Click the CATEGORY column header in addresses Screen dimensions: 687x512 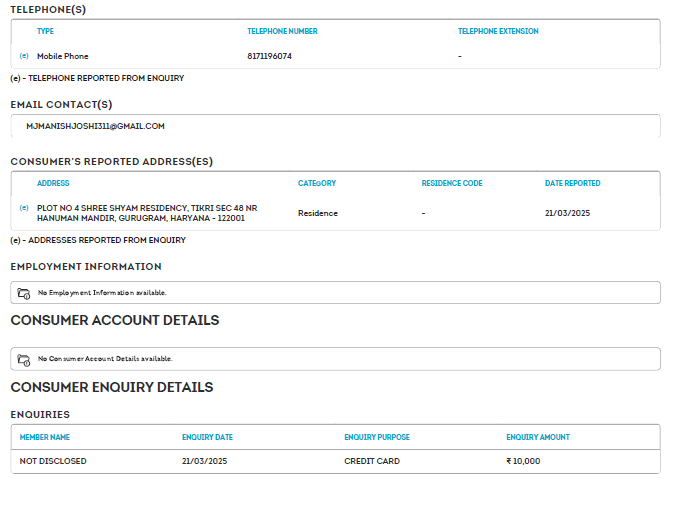(317, 183)
